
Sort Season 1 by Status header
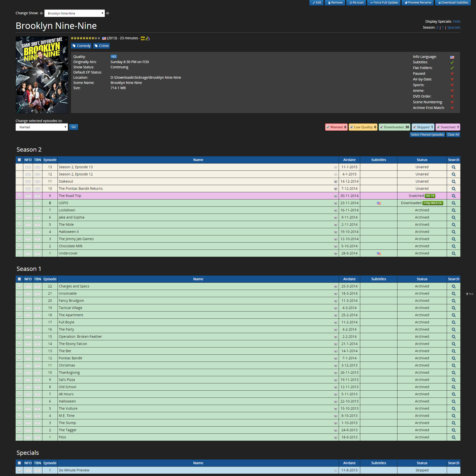[x=422, y=279]
